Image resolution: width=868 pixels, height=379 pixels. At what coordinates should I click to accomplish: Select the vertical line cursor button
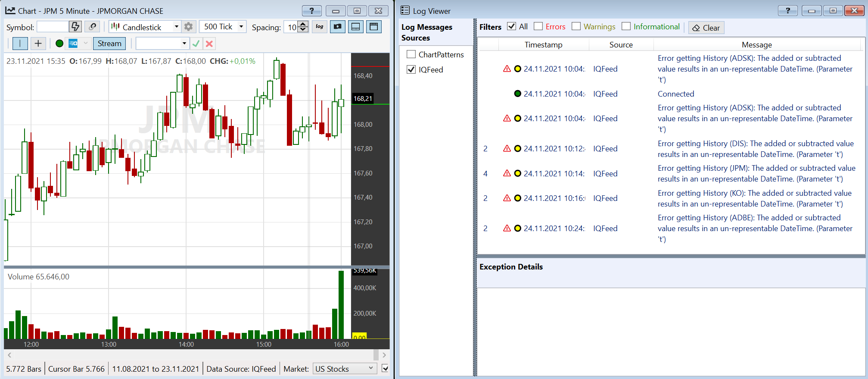[20, 44]
